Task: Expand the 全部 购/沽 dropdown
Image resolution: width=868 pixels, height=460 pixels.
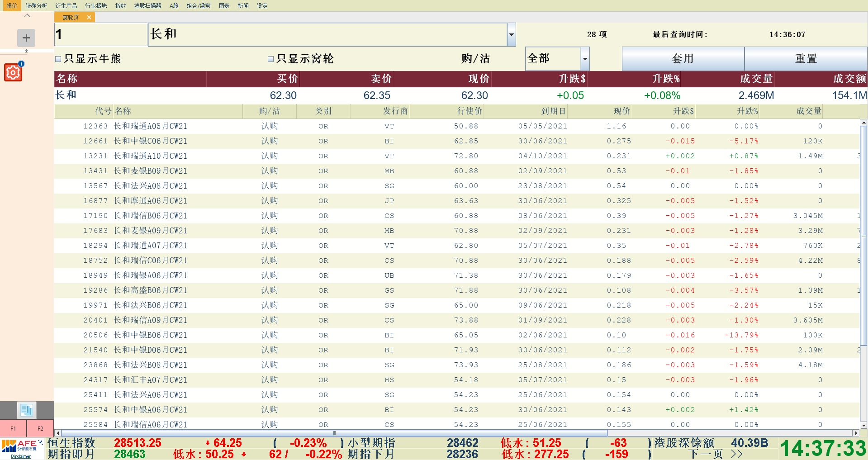Action: coord(585,59)
